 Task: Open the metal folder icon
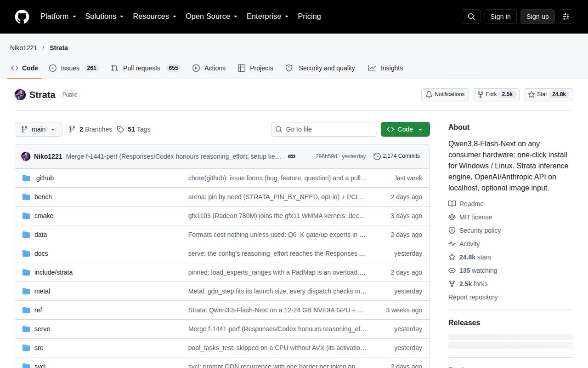point(26,291)
